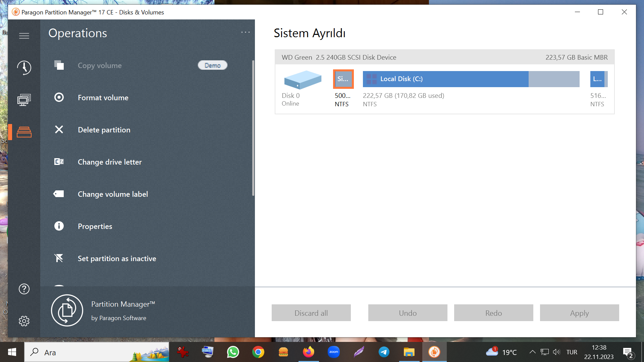Open Google Chrome from the taskbar
This screenshot has height=362, width=644.
258,352
